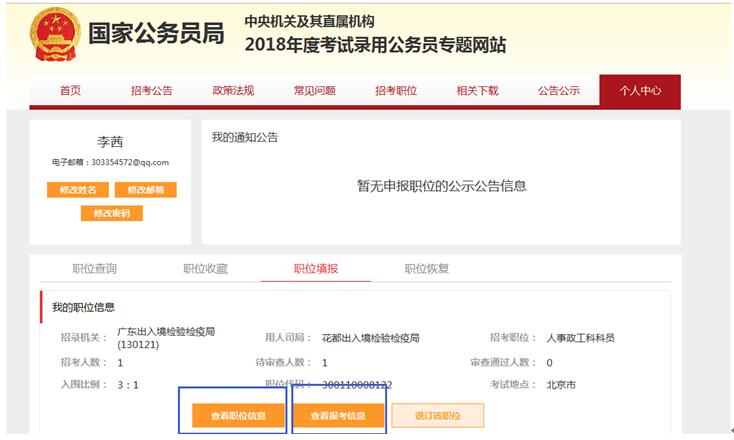Viewport: 734px width, 440px height.
Task: View the 公告公示 page
Action: 558,91
